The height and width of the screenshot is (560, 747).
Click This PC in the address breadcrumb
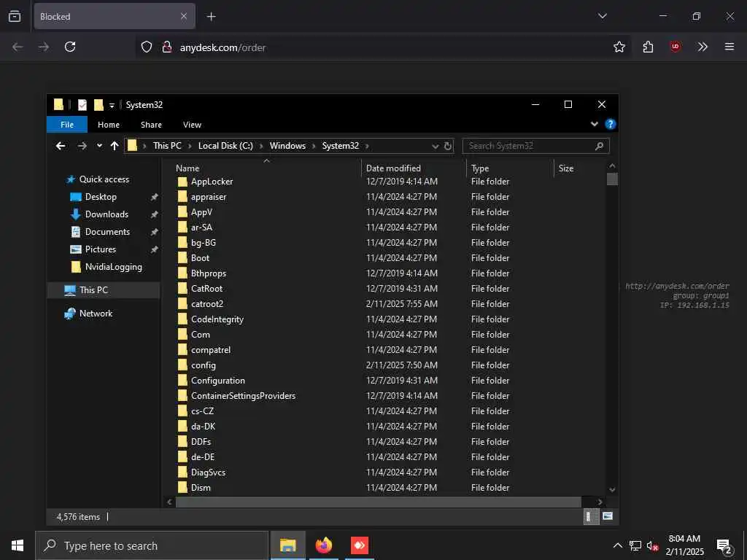click(167, 146)
